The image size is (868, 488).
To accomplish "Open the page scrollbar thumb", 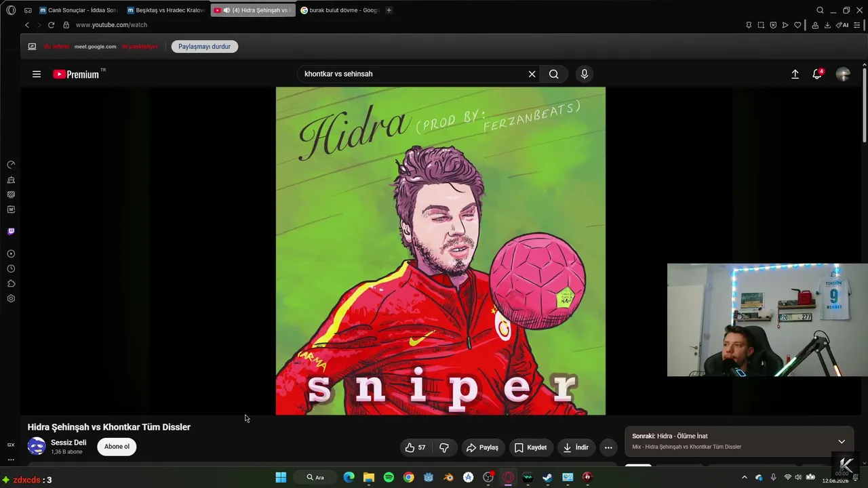I will [x=864, y=104].
